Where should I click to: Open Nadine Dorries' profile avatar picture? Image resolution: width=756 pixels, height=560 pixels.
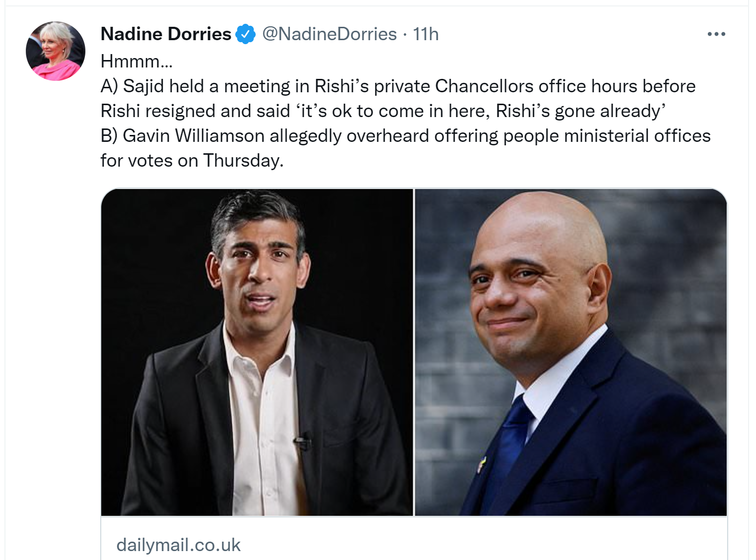[56, 51]
